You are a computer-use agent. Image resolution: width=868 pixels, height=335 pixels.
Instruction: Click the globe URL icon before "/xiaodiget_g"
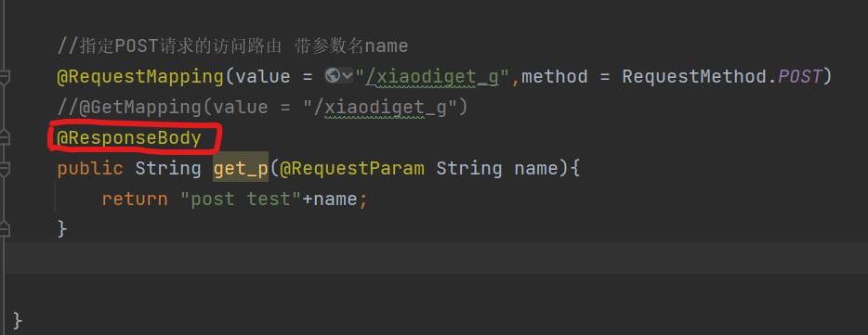(332, 75)
